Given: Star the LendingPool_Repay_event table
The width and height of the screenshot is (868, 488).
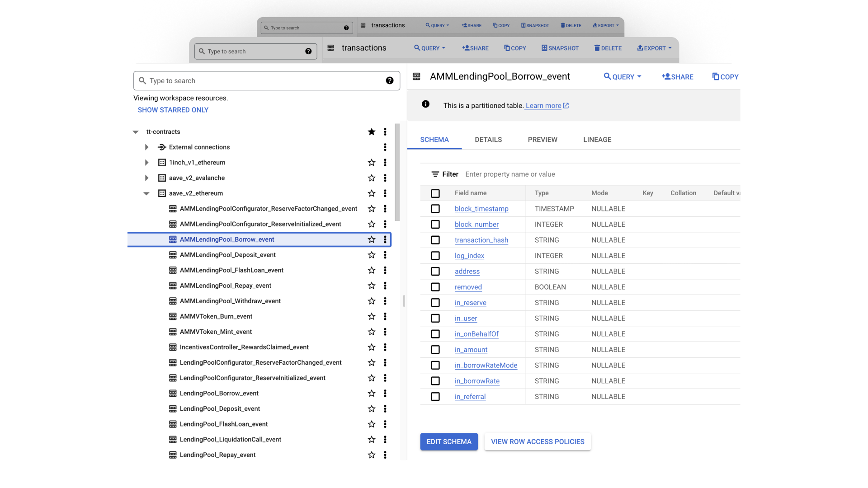Looking at the screenshot, I should pos(372,455).
